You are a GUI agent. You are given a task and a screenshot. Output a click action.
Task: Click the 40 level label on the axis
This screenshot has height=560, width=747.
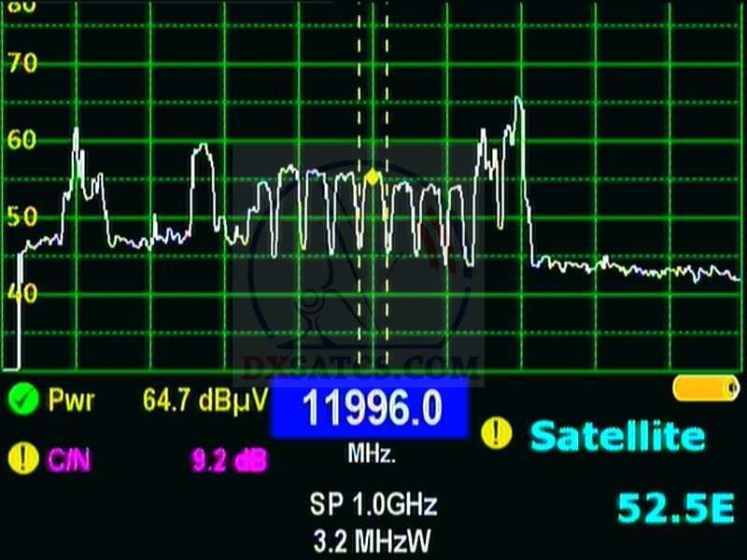point(21,294)
